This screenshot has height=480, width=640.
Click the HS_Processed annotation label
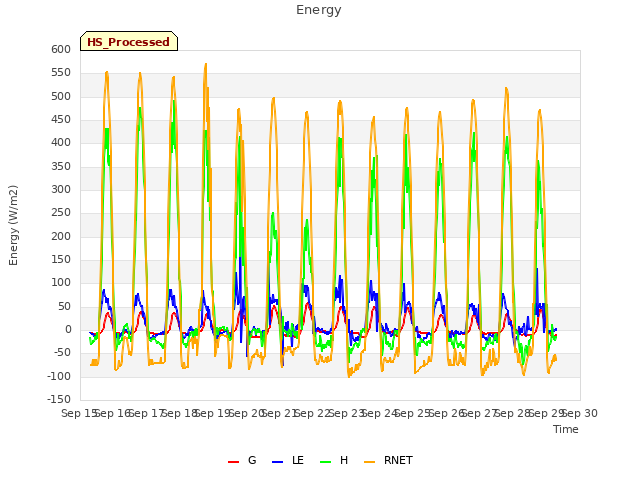[129, 42]
